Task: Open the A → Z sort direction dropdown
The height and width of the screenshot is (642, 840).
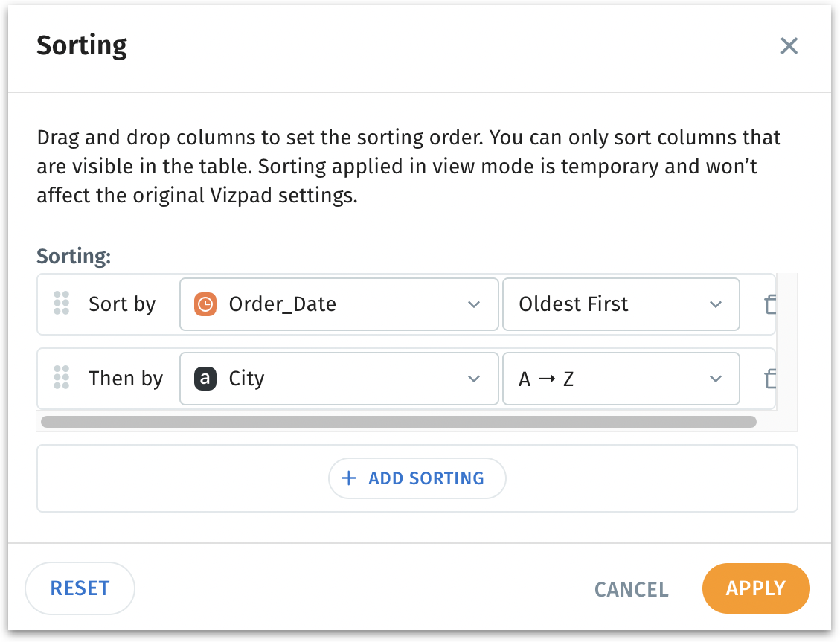Action: 620,379
